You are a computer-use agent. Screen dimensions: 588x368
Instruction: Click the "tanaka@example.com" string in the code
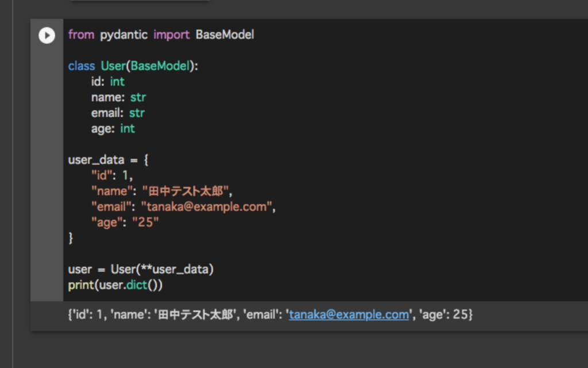tap(207, 207)
